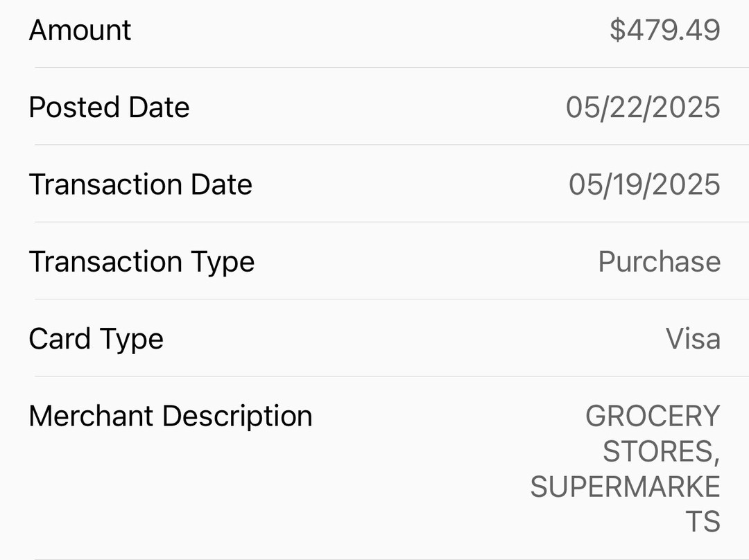Select the SUPERMARKE text line
Screen dimensions: 749x560
(625, 487)
